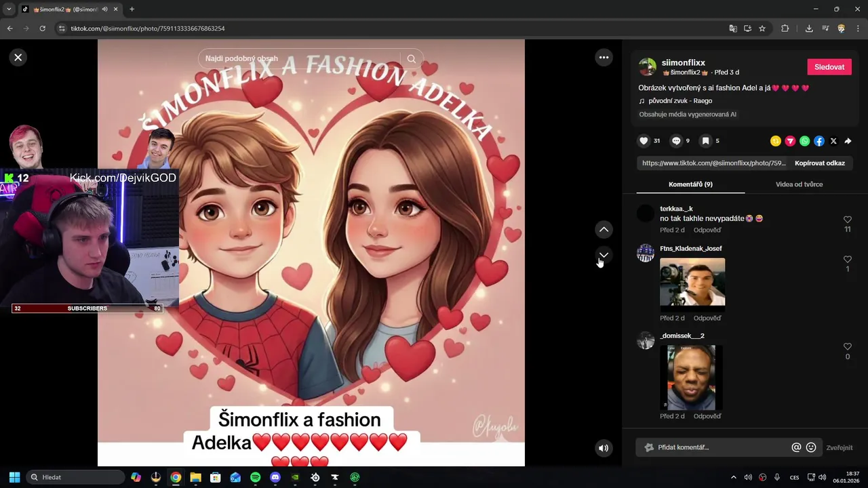Open Ftns_Kladenak_Josef username
Viewport: 868px width, 488px height.
(691, 249)
